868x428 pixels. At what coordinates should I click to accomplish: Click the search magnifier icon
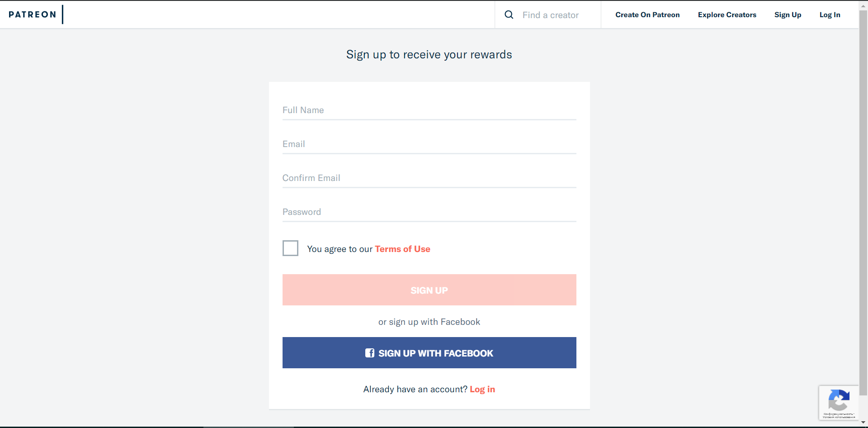coord(509,14)
